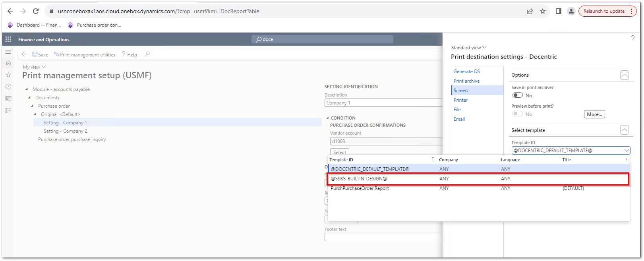Viewport: 644px width, 261px height.
Task: Collapse the Select template section
Action: click(x=625, y=130)
